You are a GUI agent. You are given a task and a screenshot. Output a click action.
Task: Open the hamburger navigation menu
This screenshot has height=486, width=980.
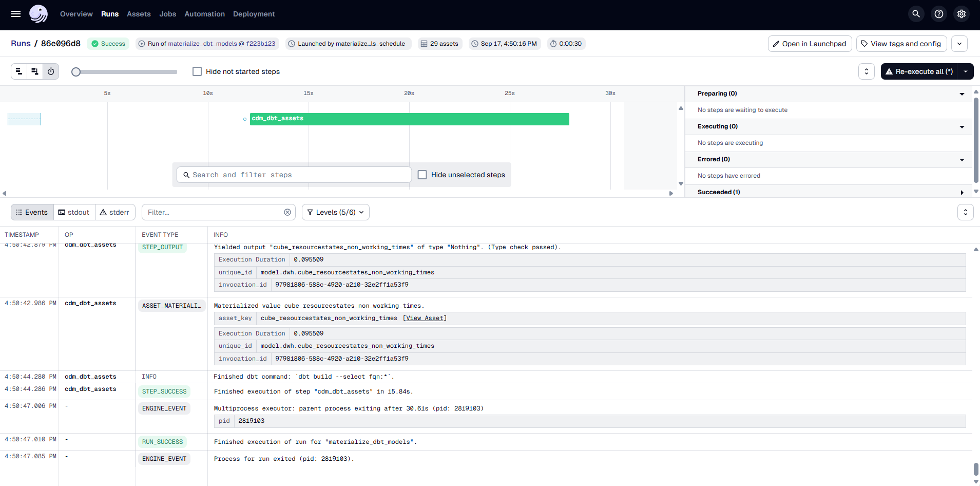pos(16,14)
